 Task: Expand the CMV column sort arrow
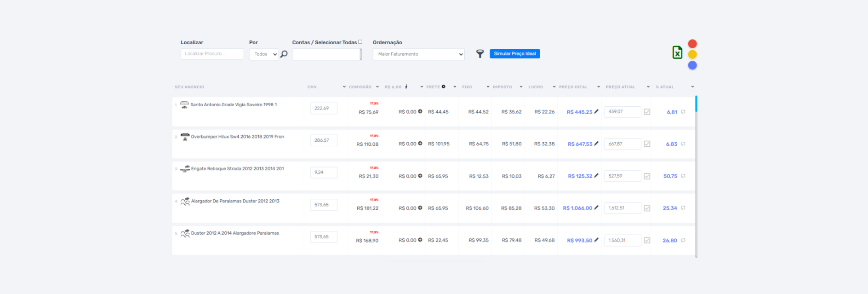[x=344, y=87]
